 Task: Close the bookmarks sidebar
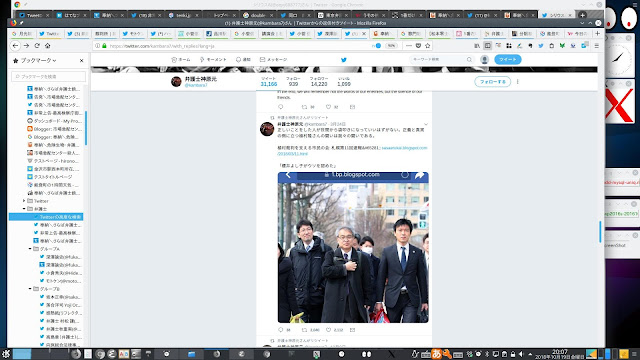[x=81, y=60]
